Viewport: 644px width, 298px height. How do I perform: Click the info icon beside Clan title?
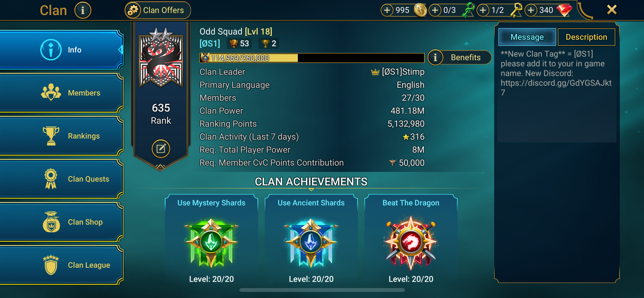pyautogui.click(x=83, y=10)
